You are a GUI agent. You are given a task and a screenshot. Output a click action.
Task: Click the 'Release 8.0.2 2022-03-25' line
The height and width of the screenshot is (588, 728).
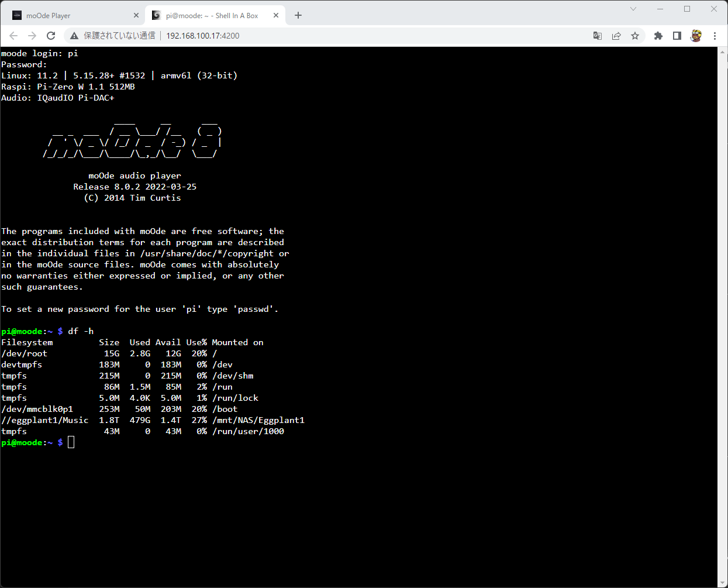click(135, 187)
